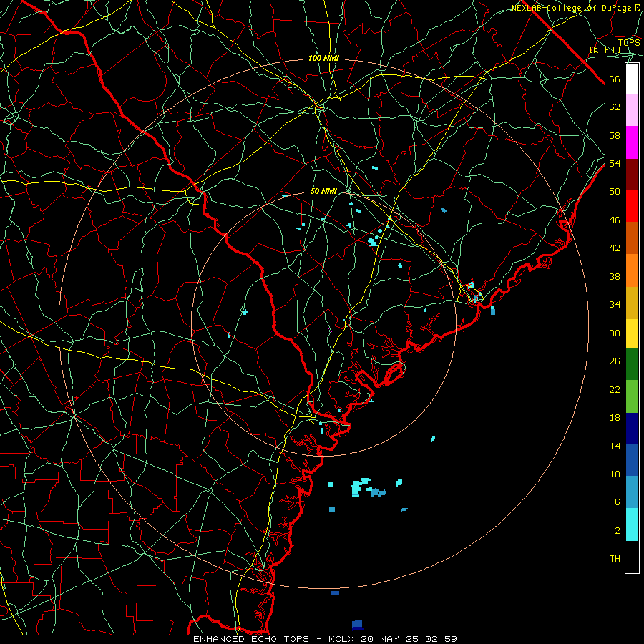Click the K FT units label
Viewport: 644px width, 644px height.
[x=605, y=50]
